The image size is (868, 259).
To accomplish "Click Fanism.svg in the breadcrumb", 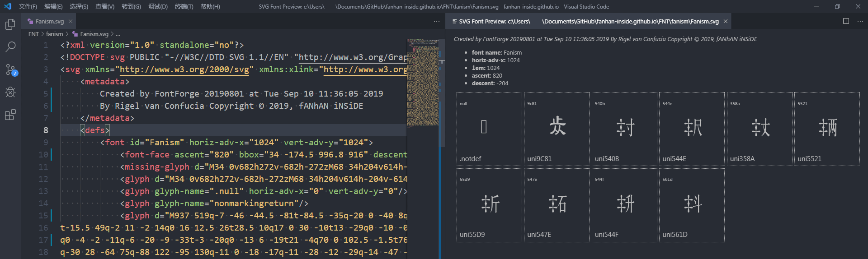I will (90, 34).
